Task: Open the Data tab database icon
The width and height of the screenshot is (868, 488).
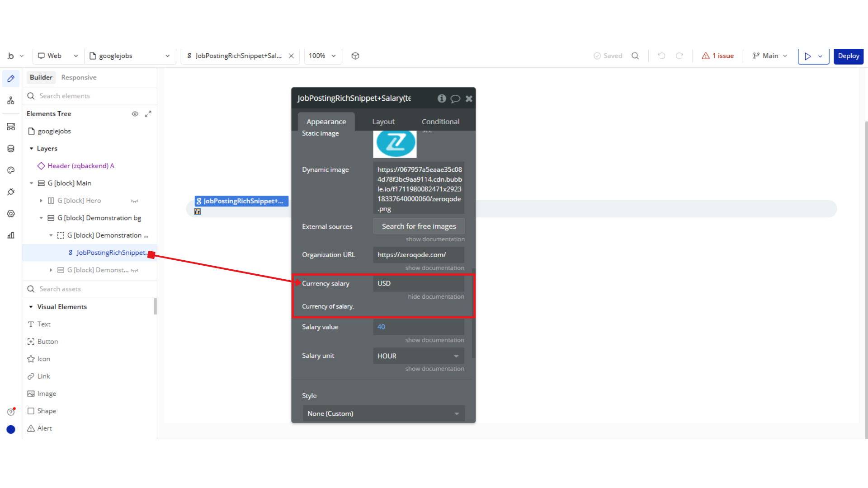Action: pos(11,149)
